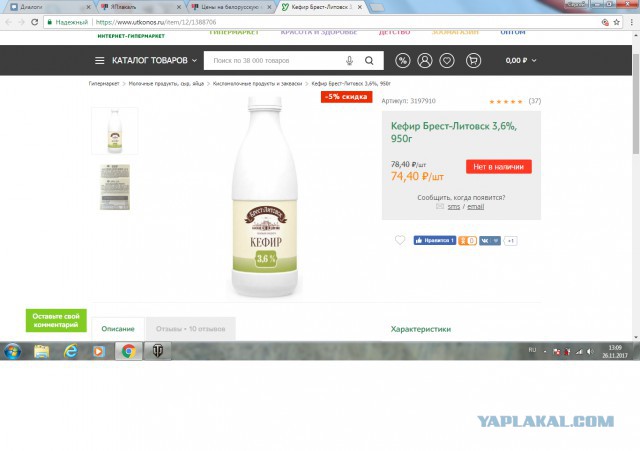Viewport: 640px width, 451px height.
Task: Add product to wishlist heart outline
Action: pyautogui.click(x=400, y=240)
